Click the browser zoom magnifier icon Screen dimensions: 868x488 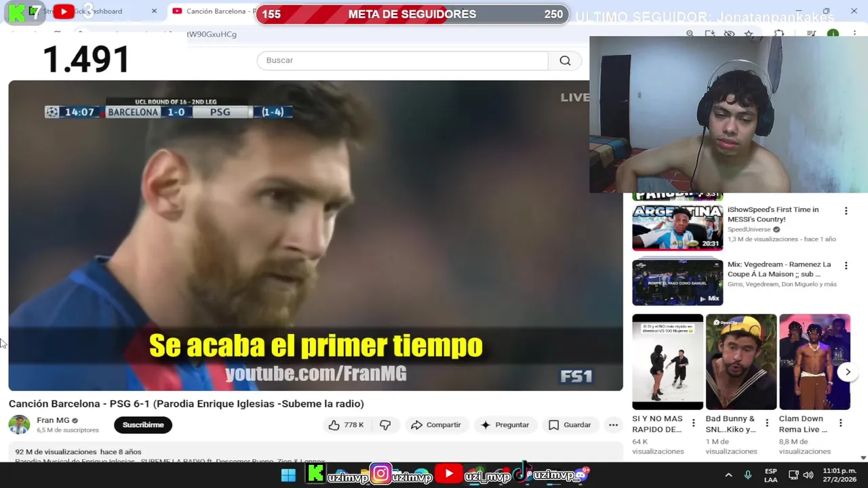coord(690,34)
